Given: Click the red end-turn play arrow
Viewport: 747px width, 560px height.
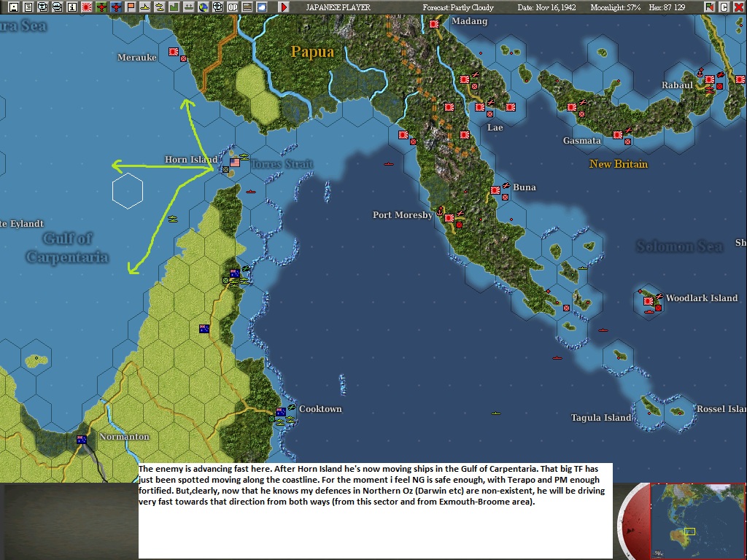Looking at the screenshot, I should click(x=284, y=7).
